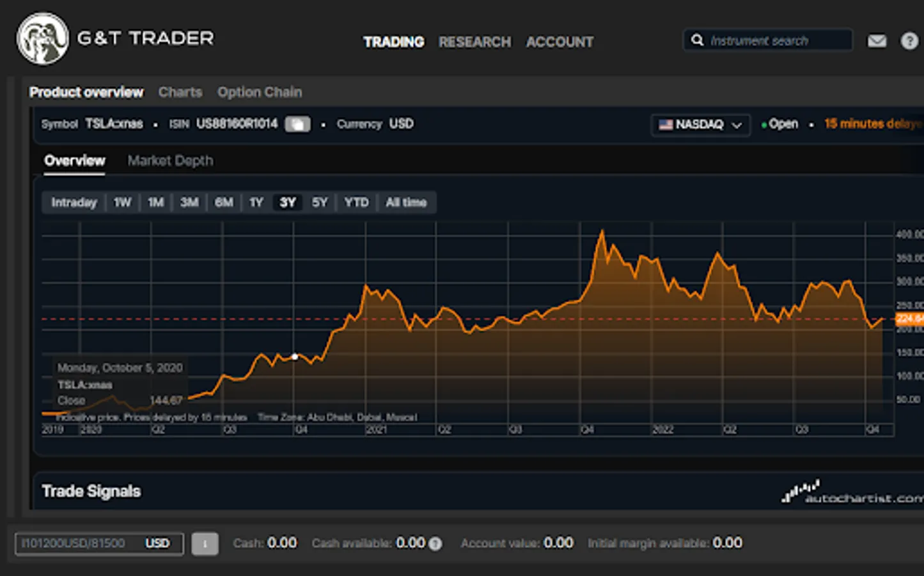Image resolution: width=924 pixels, height=576 pixels.
Task: Select the Overview sub-tab
Action: [x=75, y=161]
